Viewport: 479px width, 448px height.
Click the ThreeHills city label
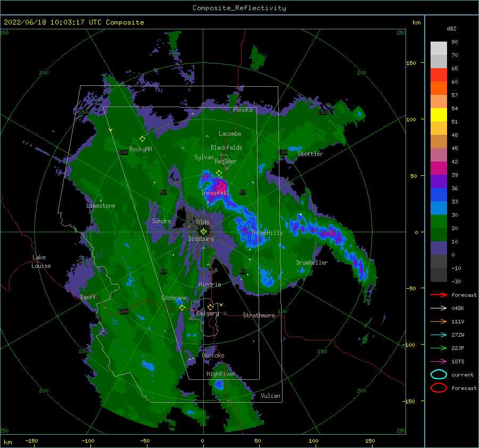click(267, 233)
